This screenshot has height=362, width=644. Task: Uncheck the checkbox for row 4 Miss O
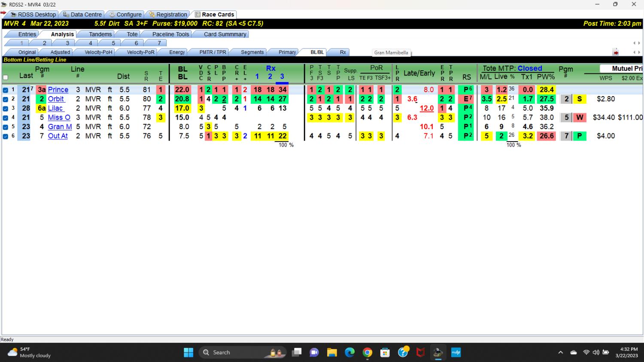tap(6, 118)
